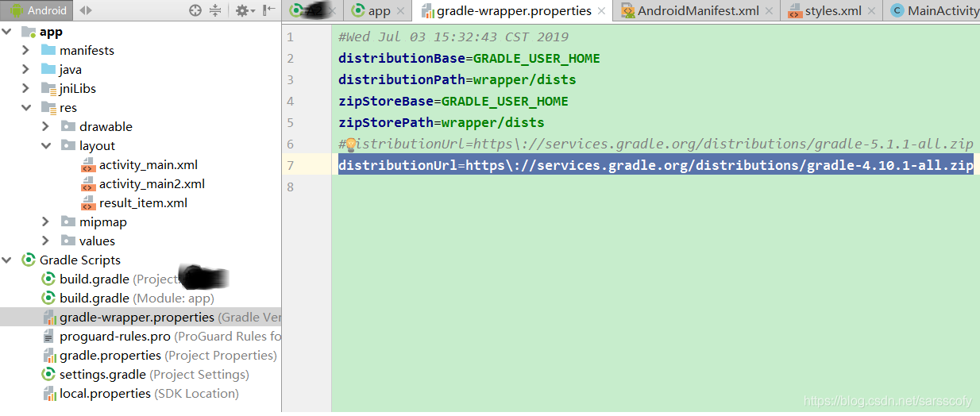Switch to the styles.xml tab
Viewport: 980px width, 416px height.
(833, 10)
